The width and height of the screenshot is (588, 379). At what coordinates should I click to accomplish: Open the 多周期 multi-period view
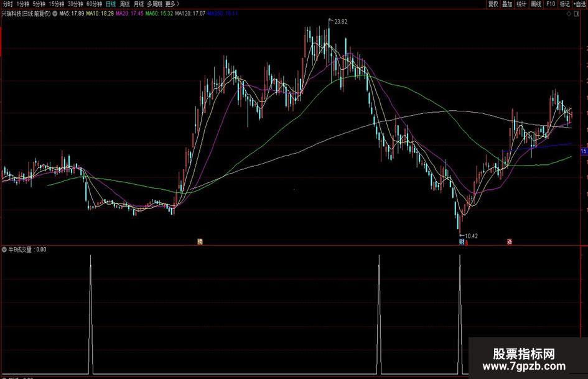tap(154, 4)
